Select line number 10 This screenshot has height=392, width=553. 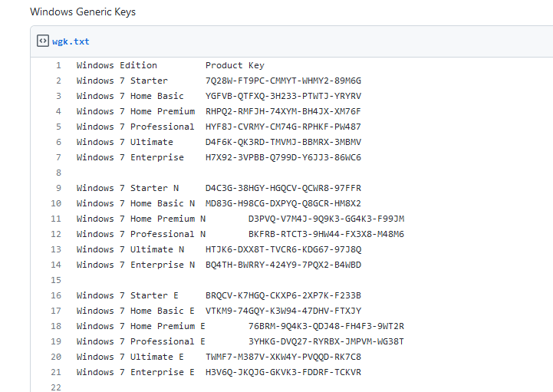(x=56, y=203)
